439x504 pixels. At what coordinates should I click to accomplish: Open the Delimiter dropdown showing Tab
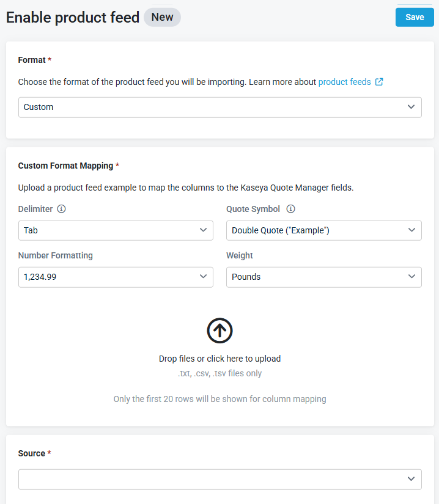[116, 230]
